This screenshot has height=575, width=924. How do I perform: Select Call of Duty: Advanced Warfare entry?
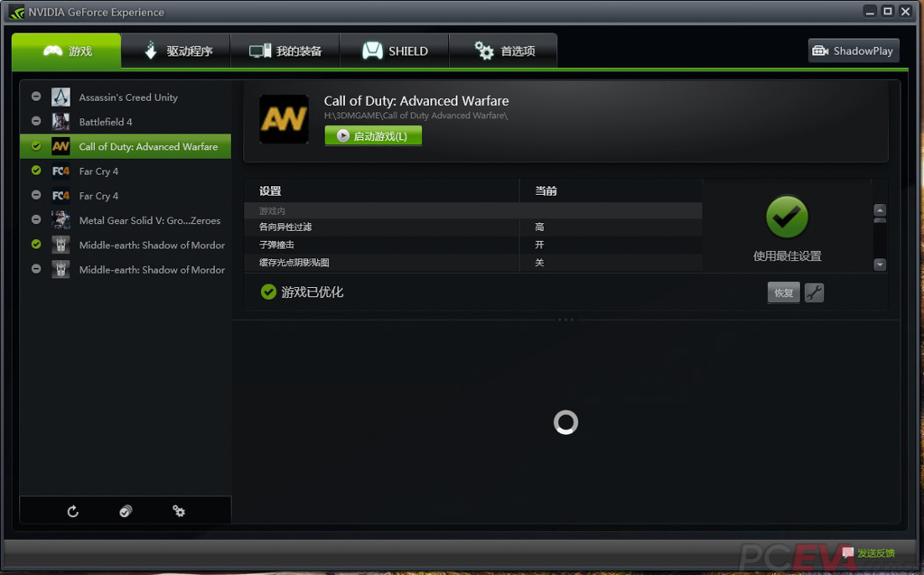point(125,147)
